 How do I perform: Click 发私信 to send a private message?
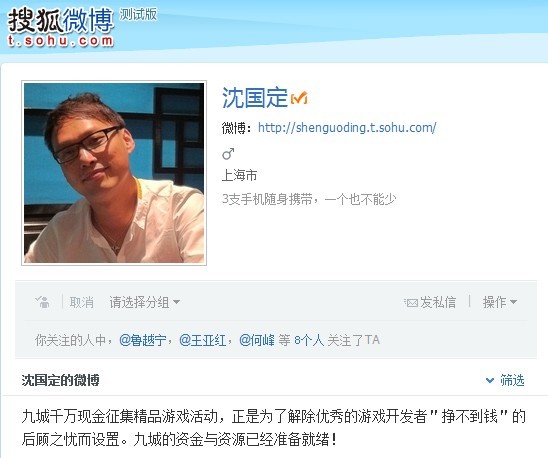(438, 302)
